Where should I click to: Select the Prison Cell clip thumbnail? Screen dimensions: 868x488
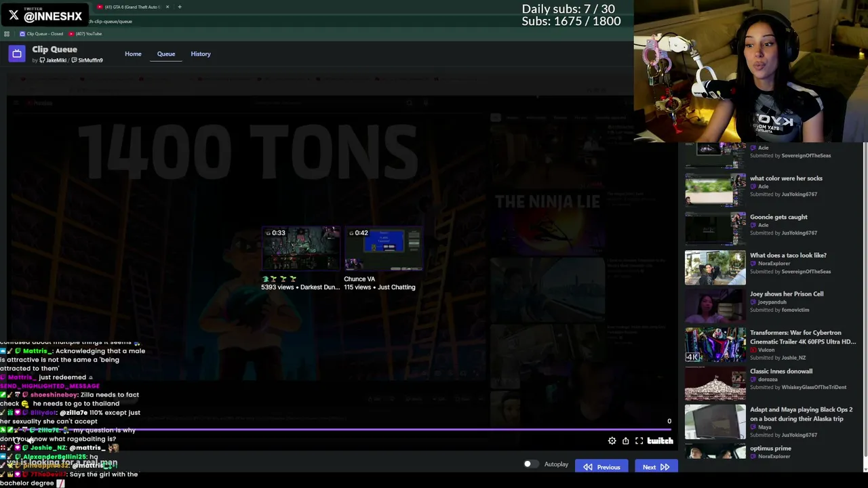[715, 306]
